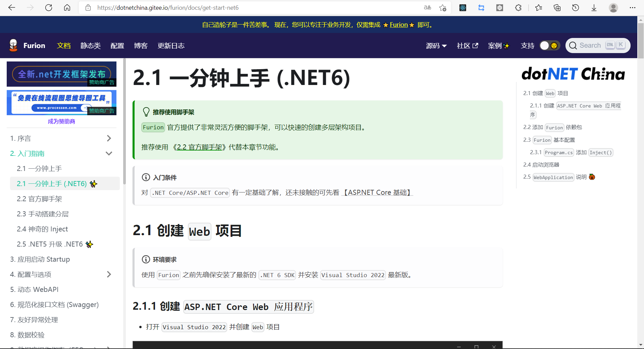Jump to TOC 2.5 WebApplication 说明
The height and width of the screenshot is (349, 644).
[x=559, y=177]
